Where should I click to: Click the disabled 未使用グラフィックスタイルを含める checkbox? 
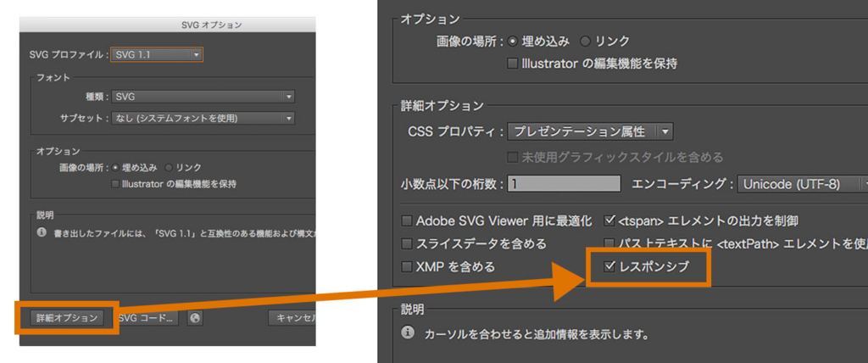click(x=513, y=158)
